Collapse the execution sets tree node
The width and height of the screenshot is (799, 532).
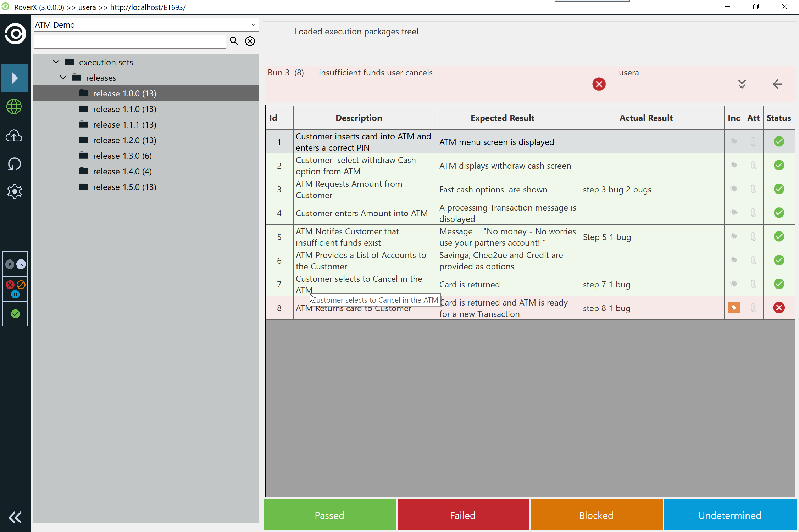pos(56,62)
